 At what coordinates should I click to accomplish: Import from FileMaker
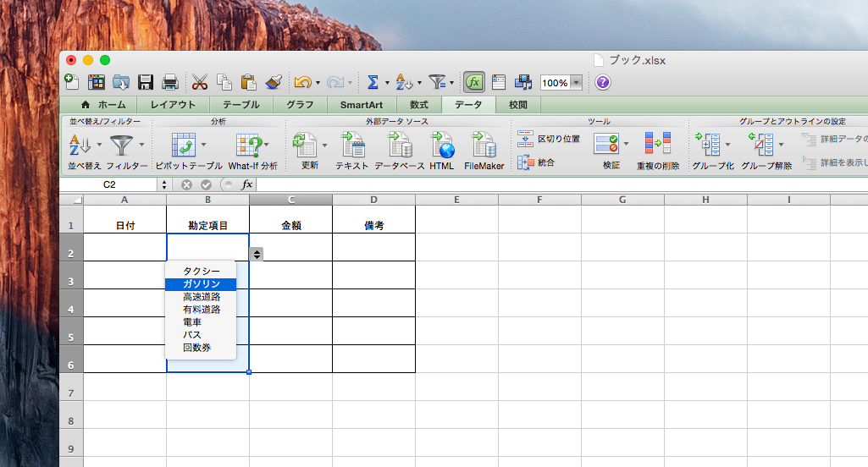pyautogui.click(x=484, y=145)
